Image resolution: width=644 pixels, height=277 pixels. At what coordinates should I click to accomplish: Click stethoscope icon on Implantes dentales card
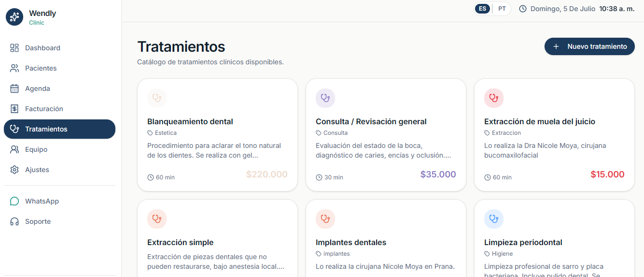[x=325, y=219]
